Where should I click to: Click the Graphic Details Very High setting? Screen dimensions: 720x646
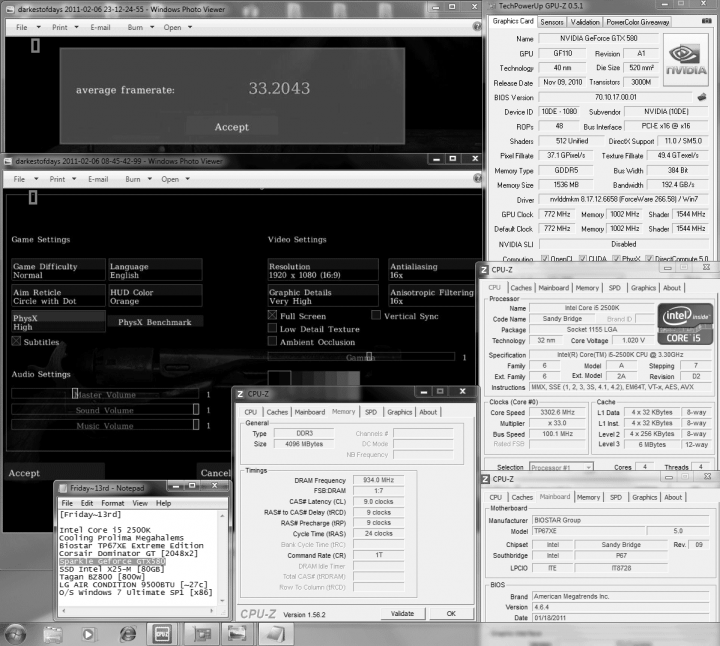(323, 296)
